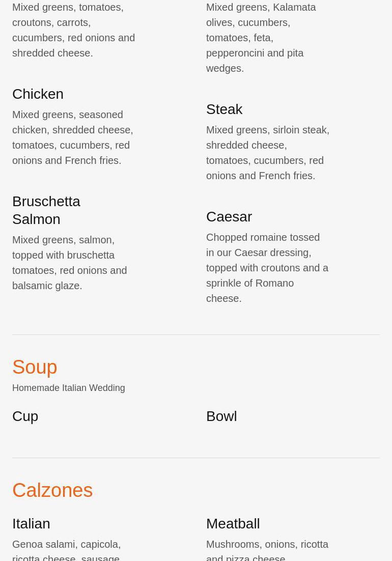
Task: Click the orange Calzones section heading
Action: pos(52,490)
